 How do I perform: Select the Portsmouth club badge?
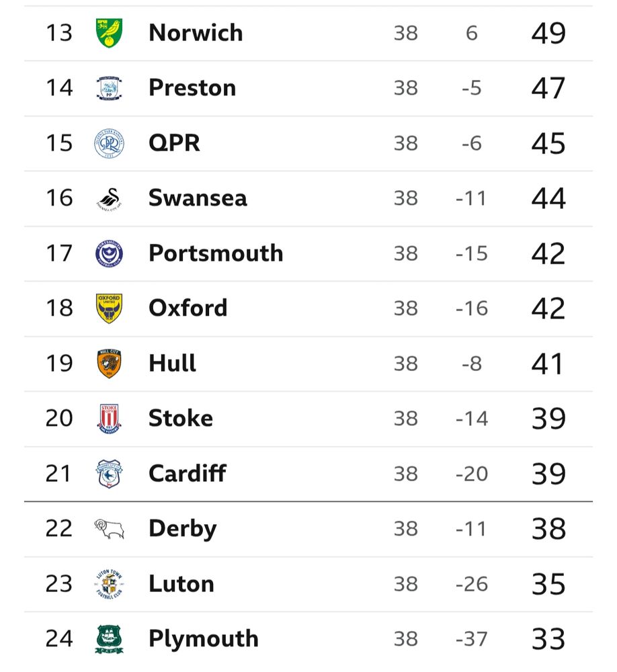pyautogui.click(x=109, y=253)
